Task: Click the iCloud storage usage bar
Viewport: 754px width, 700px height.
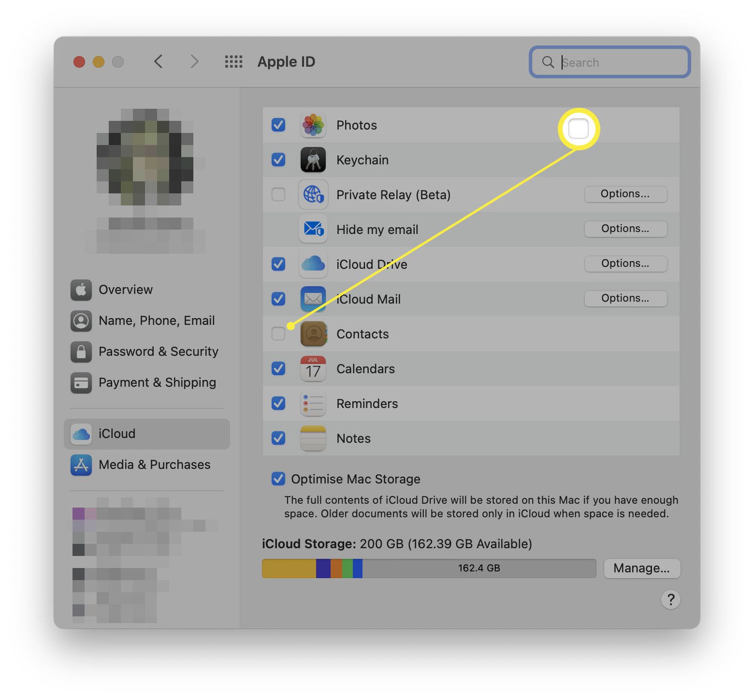Action: [x=429, y=568]
